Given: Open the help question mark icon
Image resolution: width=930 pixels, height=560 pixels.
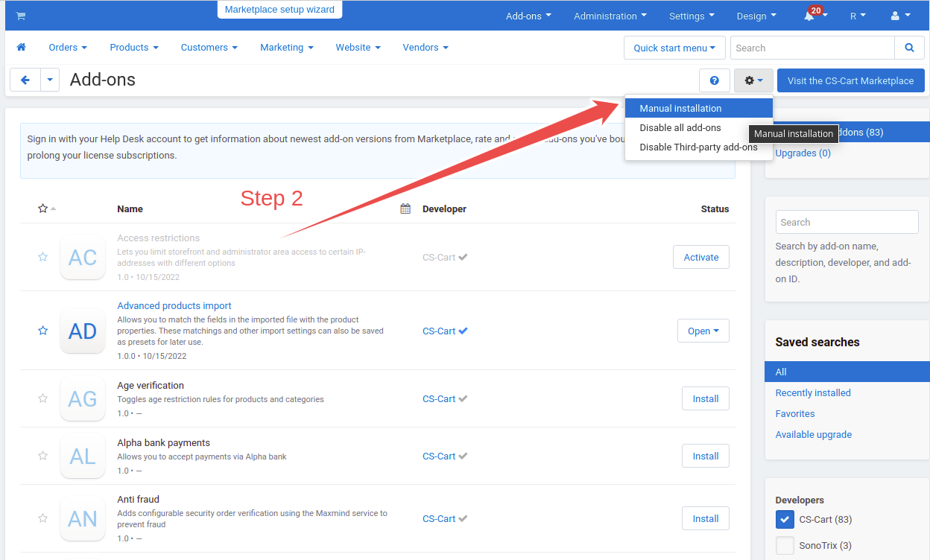Looking at the screenshot, I should 714,80.
